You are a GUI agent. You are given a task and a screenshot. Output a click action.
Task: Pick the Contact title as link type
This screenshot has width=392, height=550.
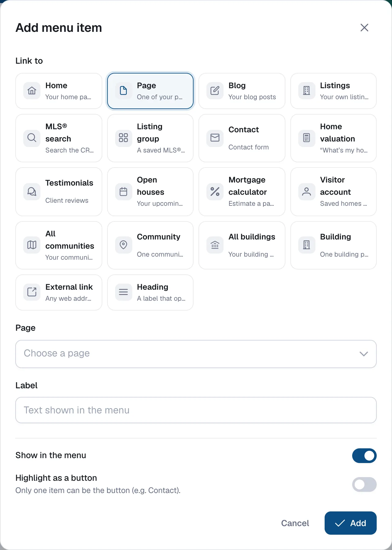click(244, 130)
